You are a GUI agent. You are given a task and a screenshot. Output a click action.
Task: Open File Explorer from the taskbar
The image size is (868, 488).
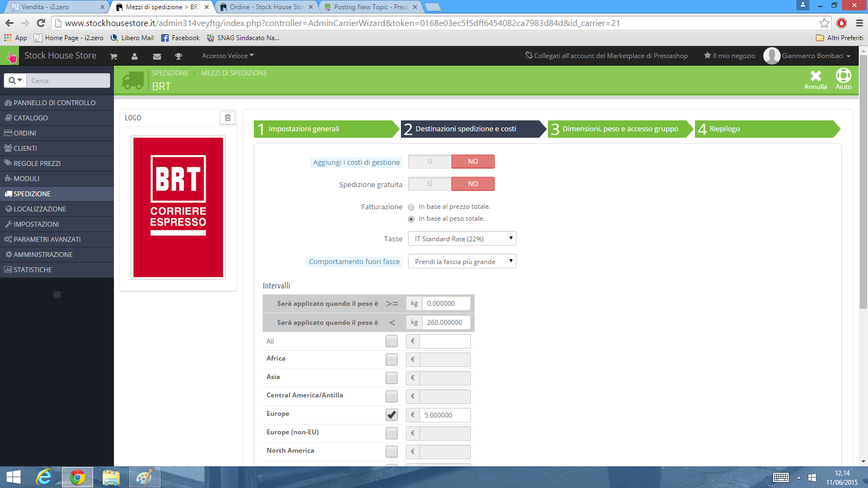[x=111, y=477]
